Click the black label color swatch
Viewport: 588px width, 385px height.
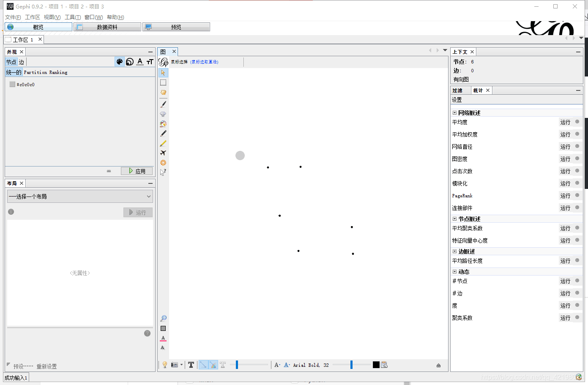(376, 365)
